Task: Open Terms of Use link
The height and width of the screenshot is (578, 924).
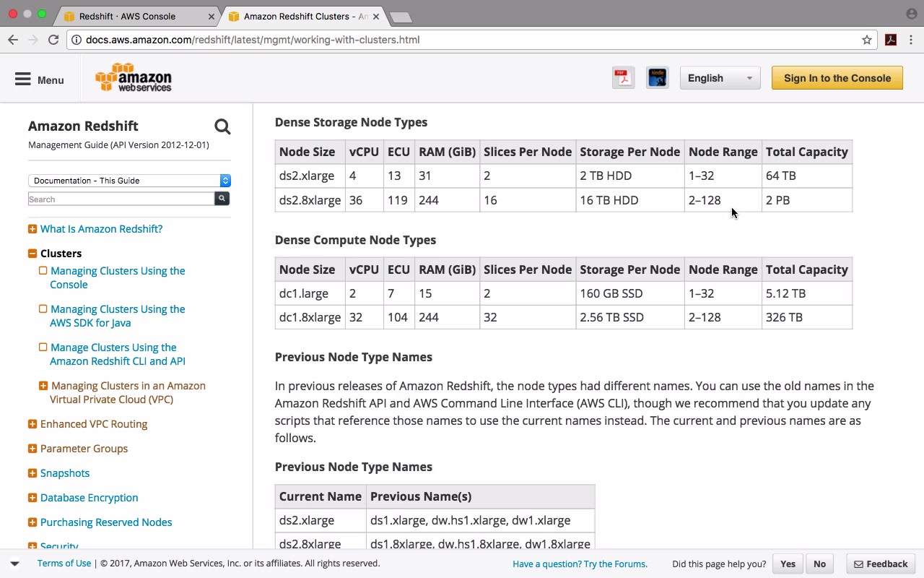Action: point(64,564)
